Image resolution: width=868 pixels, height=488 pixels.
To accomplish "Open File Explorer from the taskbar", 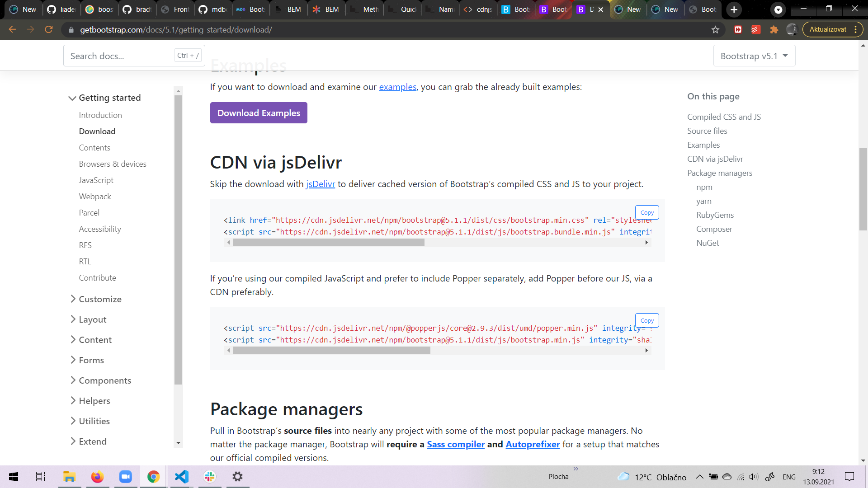I will (x=69, y=476).
